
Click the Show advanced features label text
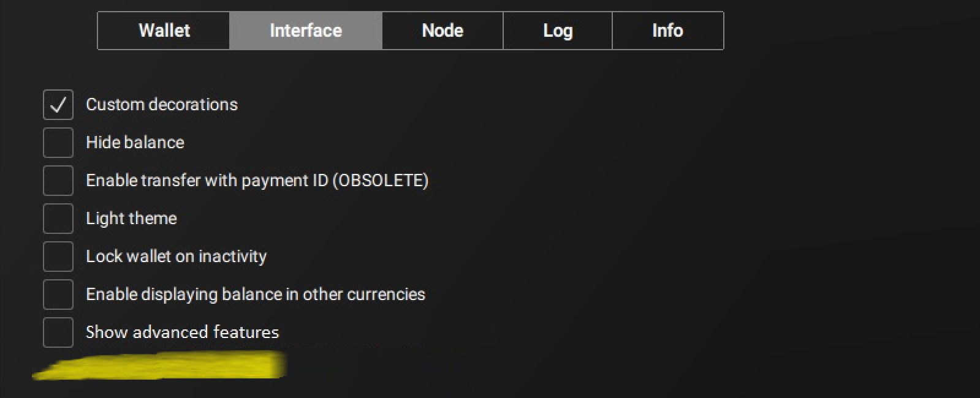click(182, 332)
